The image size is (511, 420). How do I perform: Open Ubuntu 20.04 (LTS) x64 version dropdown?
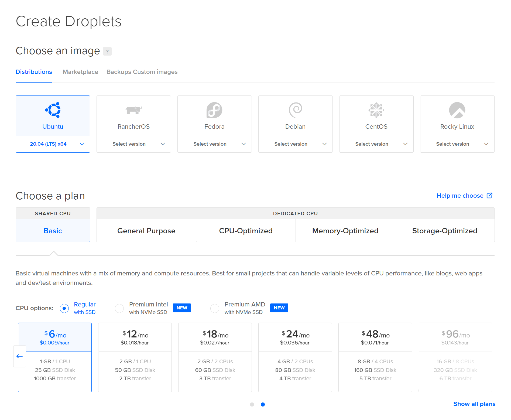tap(53, 144)
